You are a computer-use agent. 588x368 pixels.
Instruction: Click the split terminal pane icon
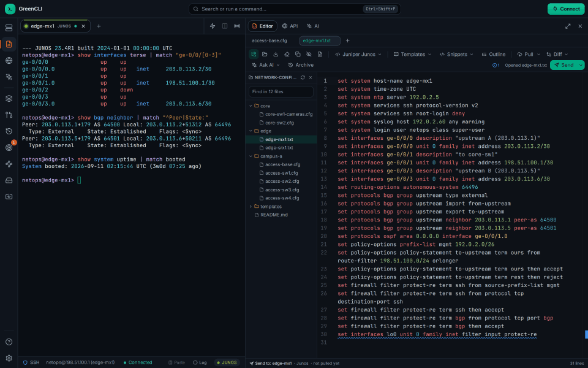click(x=225, y=26)
